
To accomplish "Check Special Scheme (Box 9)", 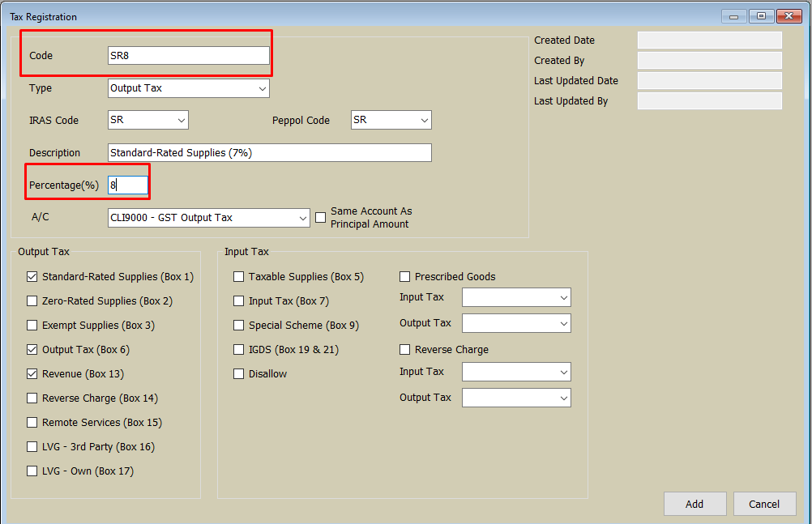I will pos(239,325).
